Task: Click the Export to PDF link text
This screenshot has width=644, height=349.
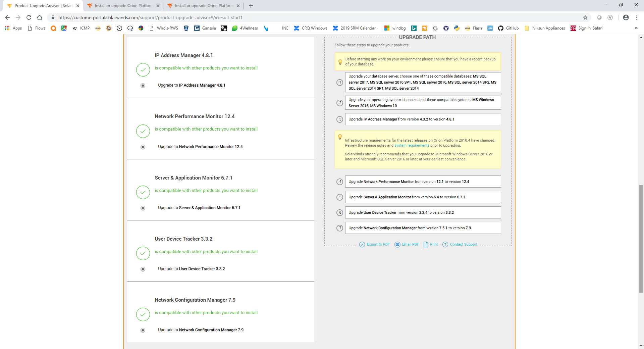Action: click(378, 244)
